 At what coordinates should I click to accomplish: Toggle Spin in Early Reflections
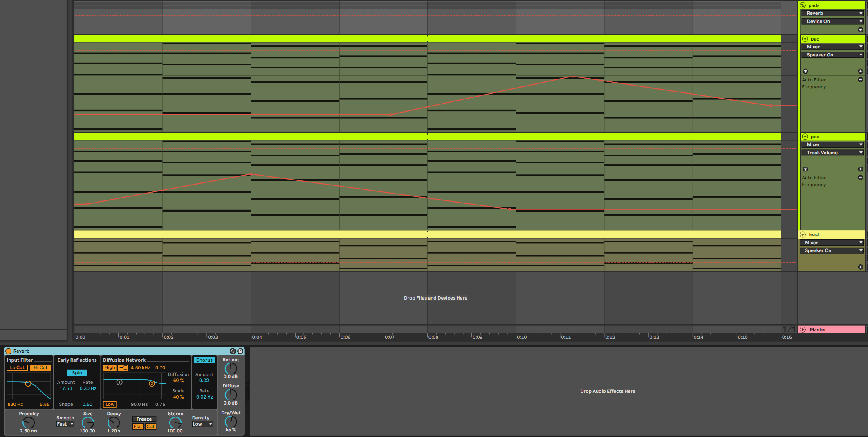(x=77, y=373)
